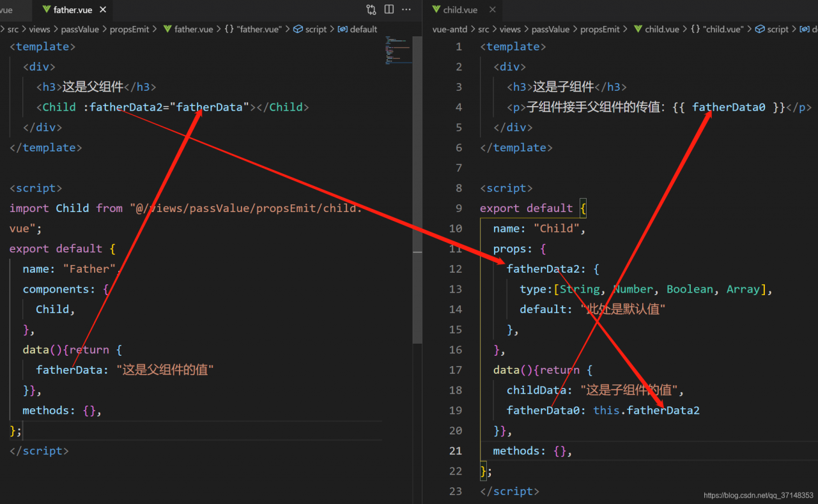This screenshot has width=818, height=504.
Task: Click the closing </script> tag in father.vue
Action: tap(39, 451)
